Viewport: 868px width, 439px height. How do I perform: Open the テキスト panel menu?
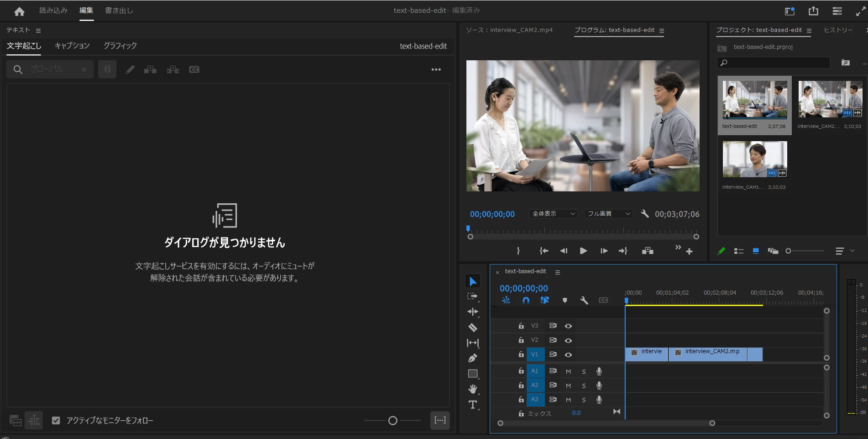pyautogui.click(x=38, y=31)
